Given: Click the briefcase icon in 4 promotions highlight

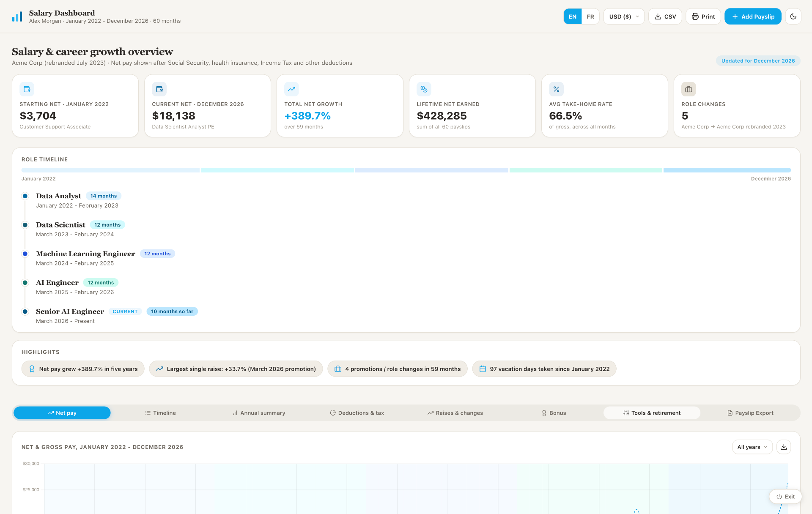Looking at the screenshot, I should [x=338, y=369].
